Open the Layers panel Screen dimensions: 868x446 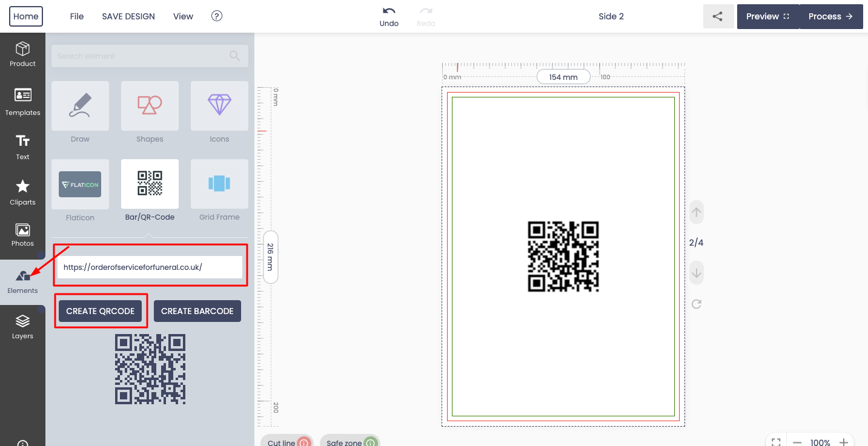point(22,326)
